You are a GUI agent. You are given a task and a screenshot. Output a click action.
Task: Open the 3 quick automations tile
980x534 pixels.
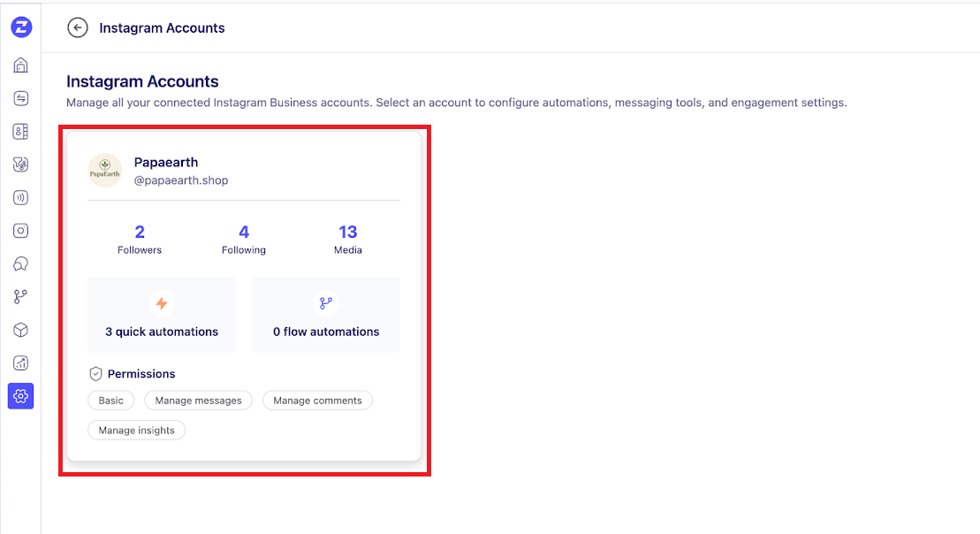tap(162, 315)
